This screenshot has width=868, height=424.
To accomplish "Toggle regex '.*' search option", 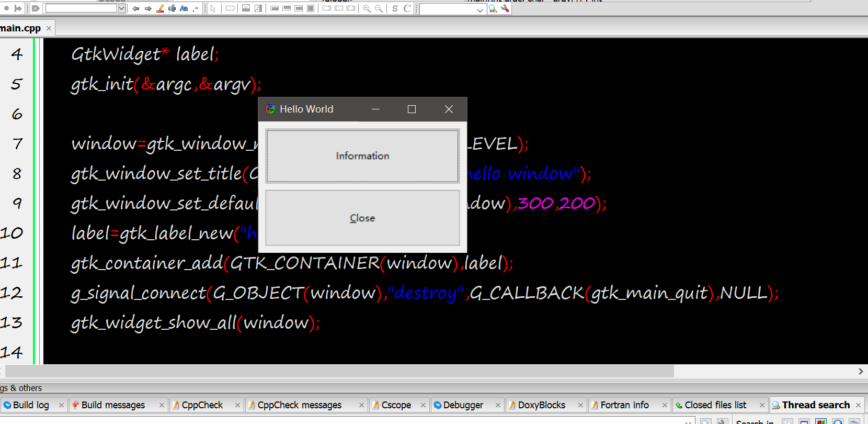I will (x=196, y=8).
